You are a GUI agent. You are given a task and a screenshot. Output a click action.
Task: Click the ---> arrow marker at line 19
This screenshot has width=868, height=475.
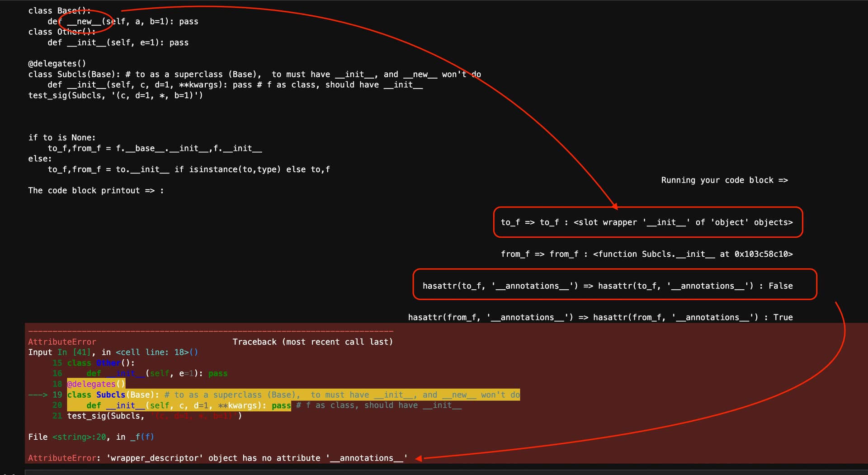(x=38, y=395)
